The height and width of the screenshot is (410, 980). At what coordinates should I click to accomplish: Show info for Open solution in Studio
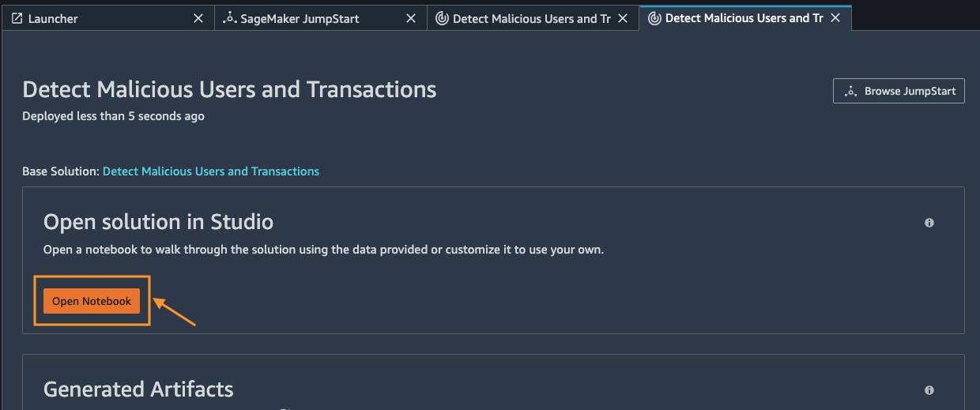click(929, 223)
